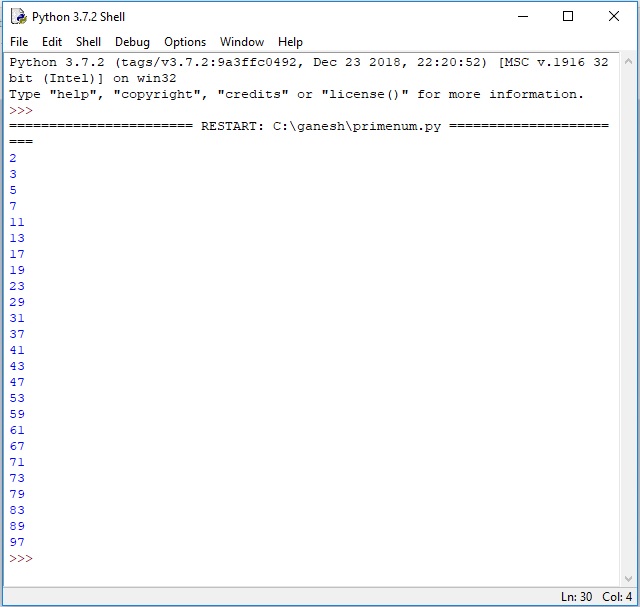This screenshot has height=607, width=640.
Task: Click the Python 3.7.2 version banner line
Action: pyautogui.click(x=309, y=62)
